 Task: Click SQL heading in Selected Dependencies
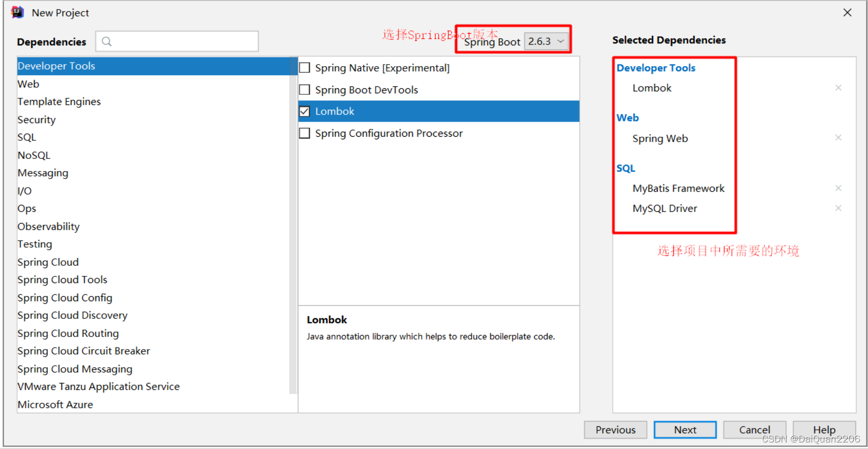point(625,168)
